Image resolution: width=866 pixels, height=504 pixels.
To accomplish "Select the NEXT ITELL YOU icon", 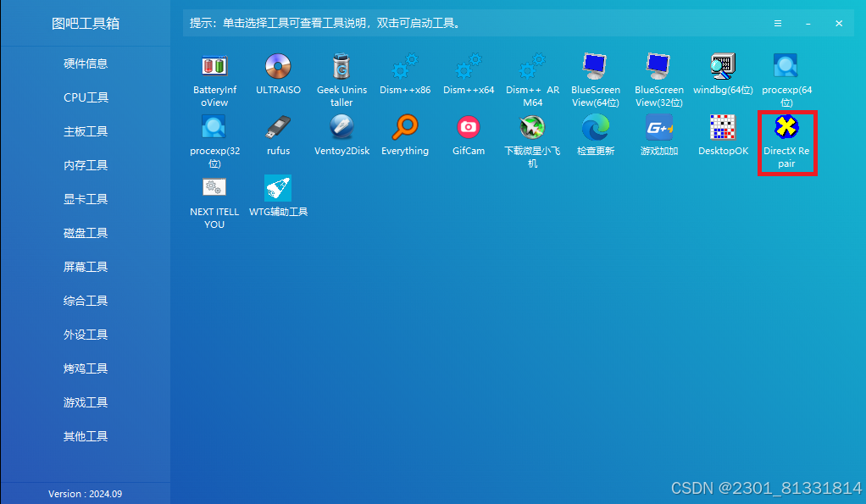I will tap(214, 188).
